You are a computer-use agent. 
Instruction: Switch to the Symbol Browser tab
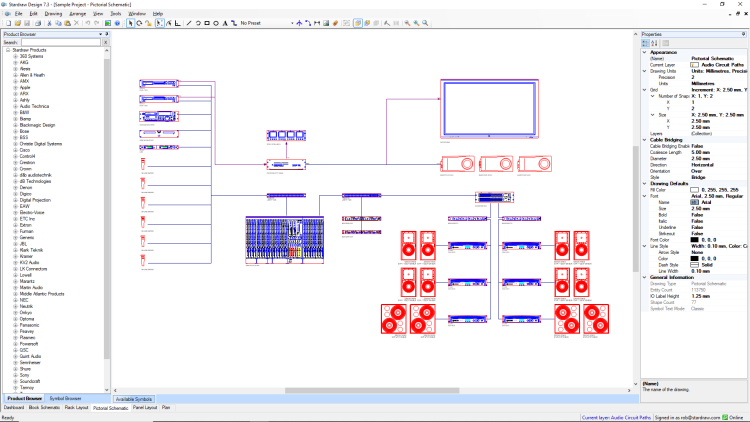coord(66,398)
